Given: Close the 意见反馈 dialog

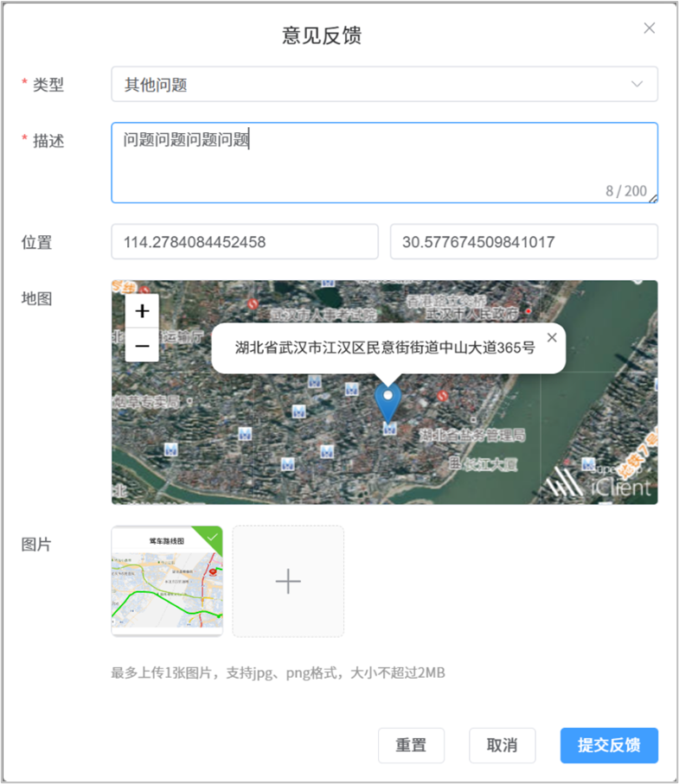Looking at the screenshot, I should click(x=650, y=29).
